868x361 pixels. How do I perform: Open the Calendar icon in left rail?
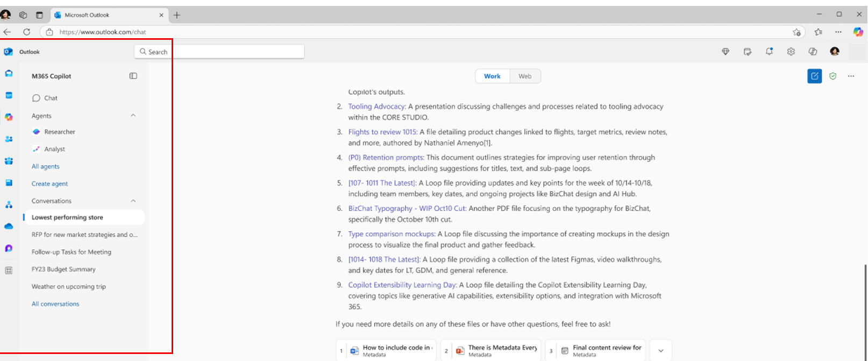pyautogui.click(x=9, y=95)
